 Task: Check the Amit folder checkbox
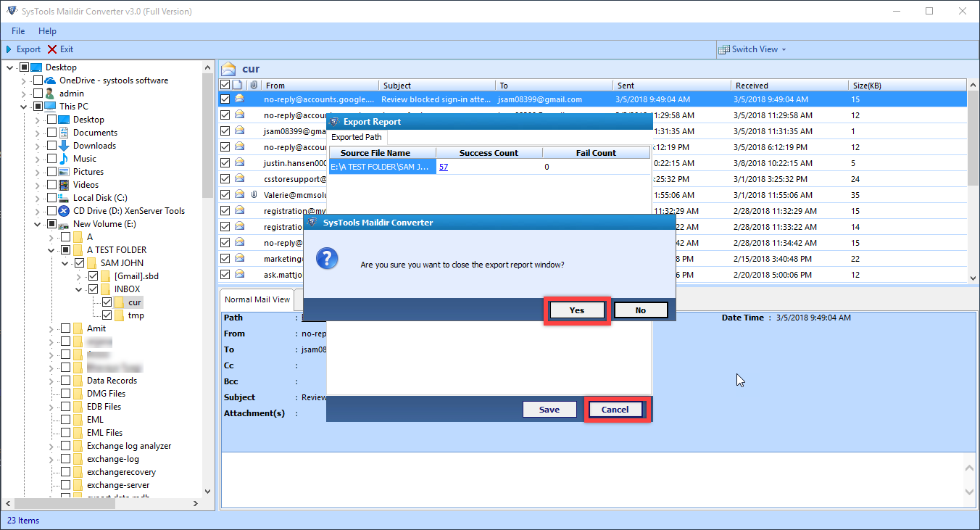(66, 328)
